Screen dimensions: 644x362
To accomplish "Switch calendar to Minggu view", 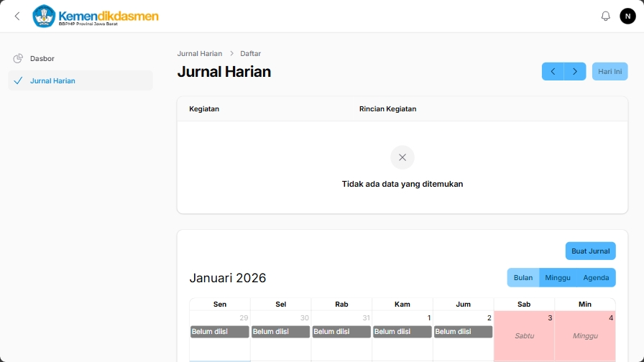I will (x=558, y=277).
